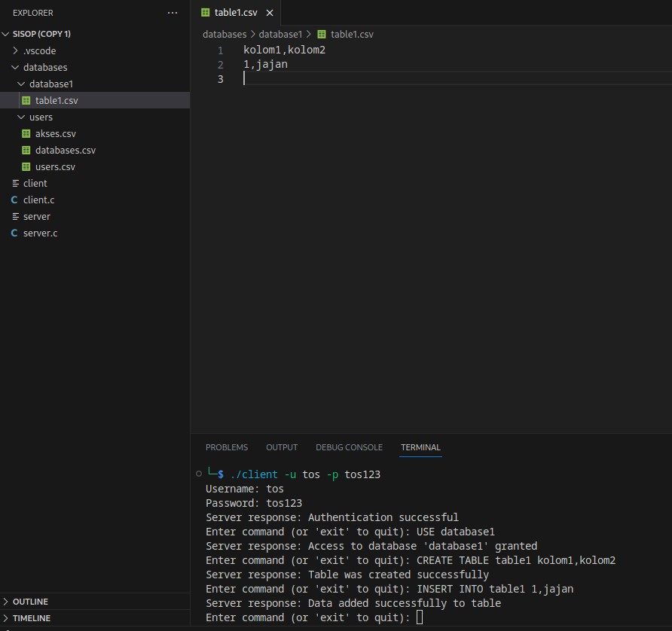Click the 'Password: tos123' terminal line
The width and height of the screenshot is (672, 631).
[x=254, y=503]
